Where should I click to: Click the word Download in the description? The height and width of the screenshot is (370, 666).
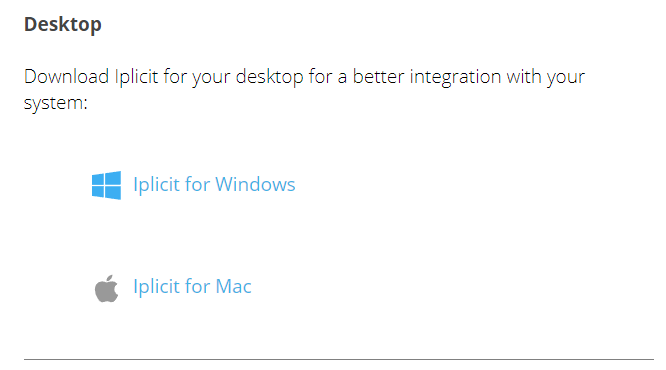[x=66, y=77]
